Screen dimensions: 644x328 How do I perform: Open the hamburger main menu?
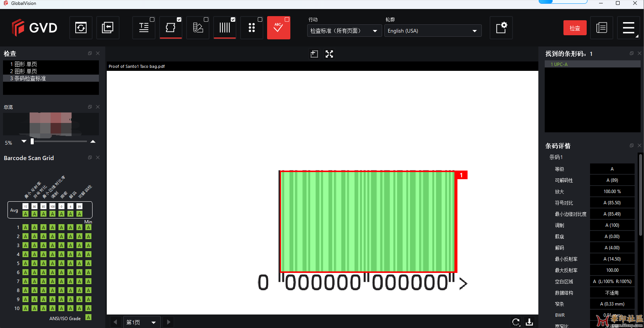coord(629,28)
